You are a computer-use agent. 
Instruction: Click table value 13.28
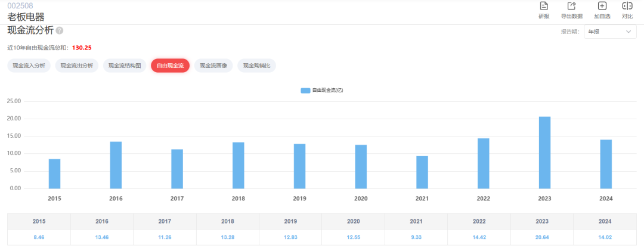tap(228, 237)
